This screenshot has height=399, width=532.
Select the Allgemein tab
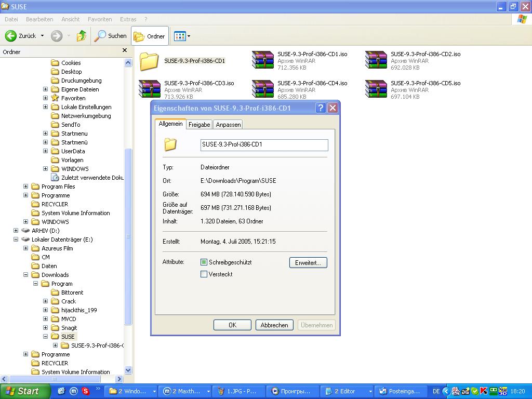[x=170, y=124]
